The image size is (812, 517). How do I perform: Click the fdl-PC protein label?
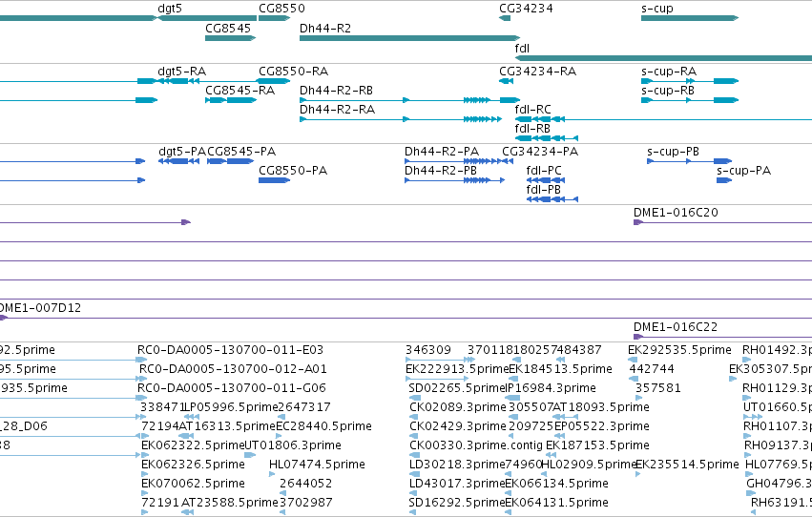pos(544,171)
